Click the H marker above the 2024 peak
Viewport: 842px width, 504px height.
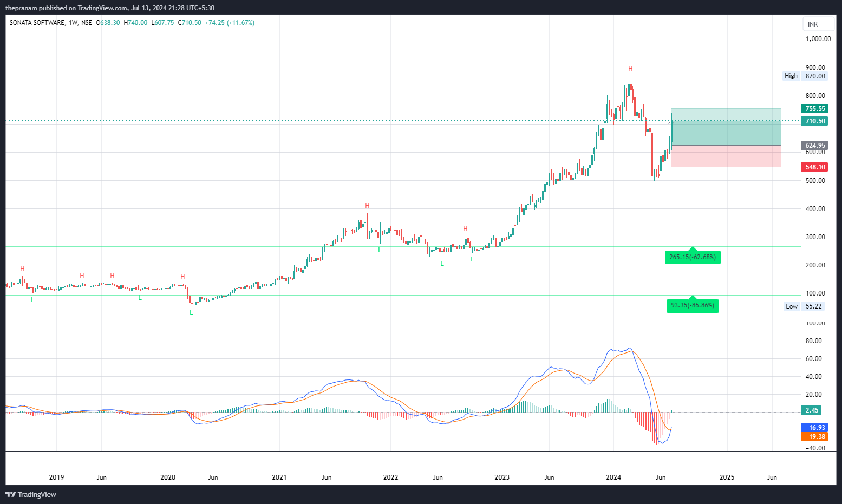click(x=630, y=69)
